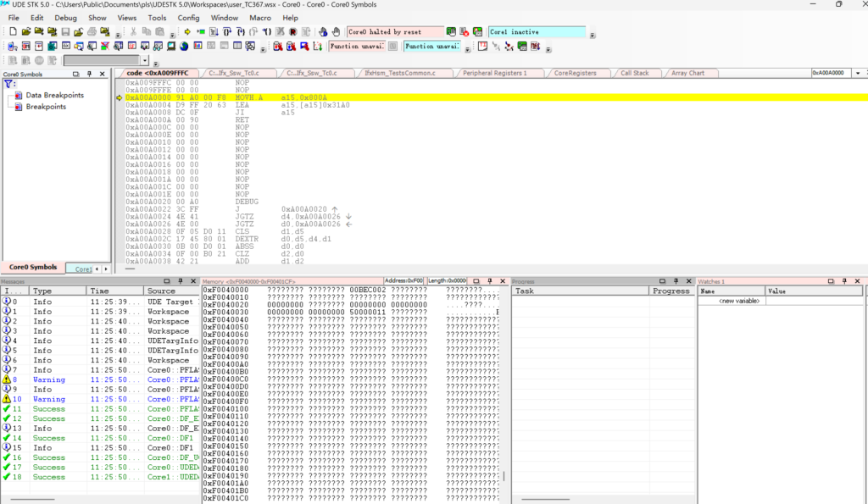Click the yellow arrow run icon
The image size is (868, 504).
(186, 32)
